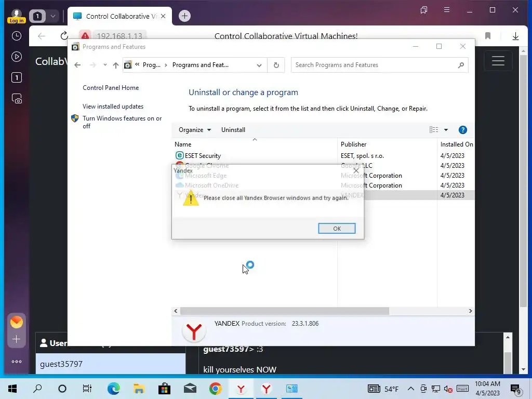The image size is (532, 399).
Task: Click the muted volume tray icon
Action: tap(448, 389)
